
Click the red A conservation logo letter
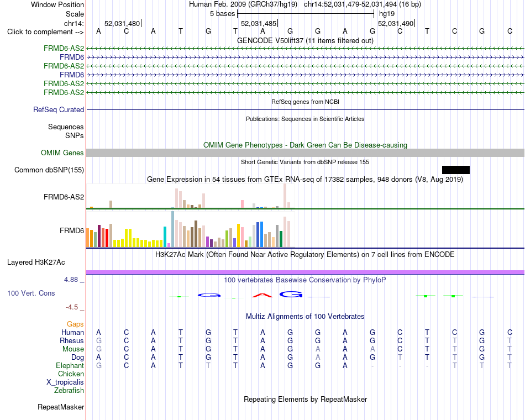[262, 295]
